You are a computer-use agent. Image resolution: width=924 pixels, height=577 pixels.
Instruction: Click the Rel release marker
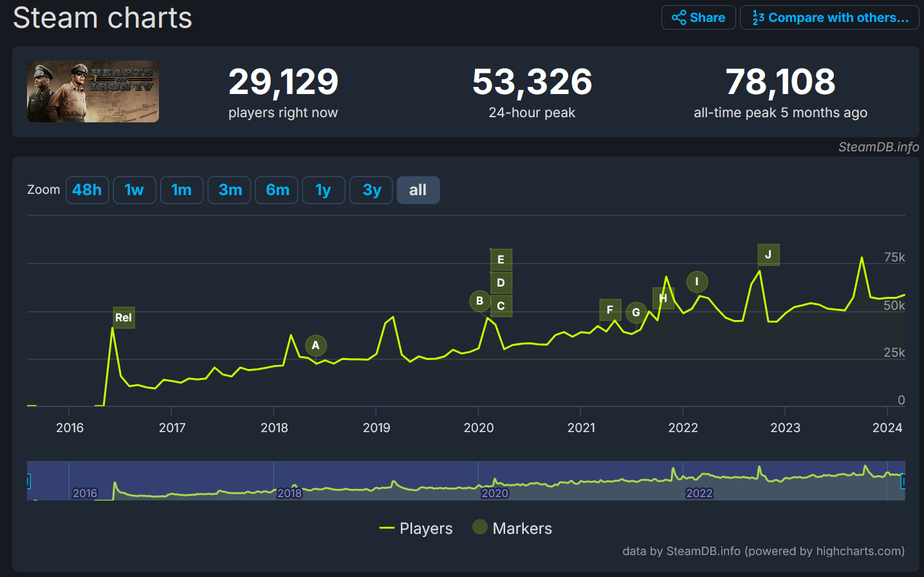point(124,317)
